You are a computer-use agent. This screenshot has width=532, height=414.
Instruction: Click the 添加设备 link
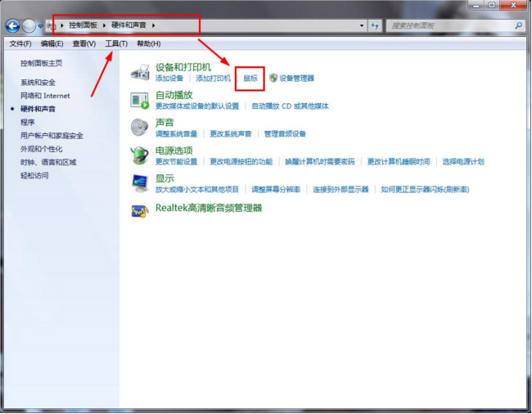pos(169,79)
